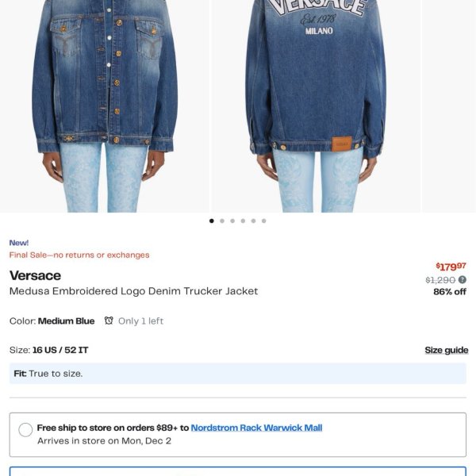Open the back view jacket photo
The width and height of the screenshot is (476, 476).
pyautogui.click(x=316, y=106)
